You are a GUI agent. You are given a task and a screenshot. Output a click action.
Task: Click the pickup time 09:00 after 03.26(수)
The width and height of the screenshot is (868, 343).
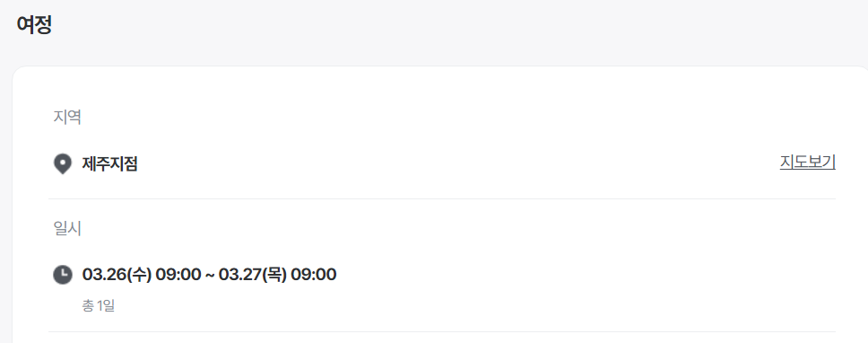click(x=178, y=274)
